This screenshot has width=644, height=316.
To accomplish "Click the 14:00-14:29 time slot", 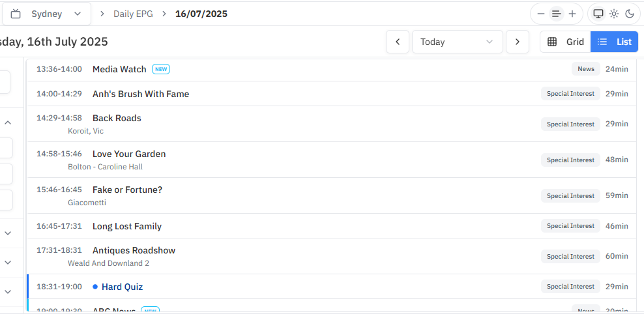I will click(x=59, y=94).
